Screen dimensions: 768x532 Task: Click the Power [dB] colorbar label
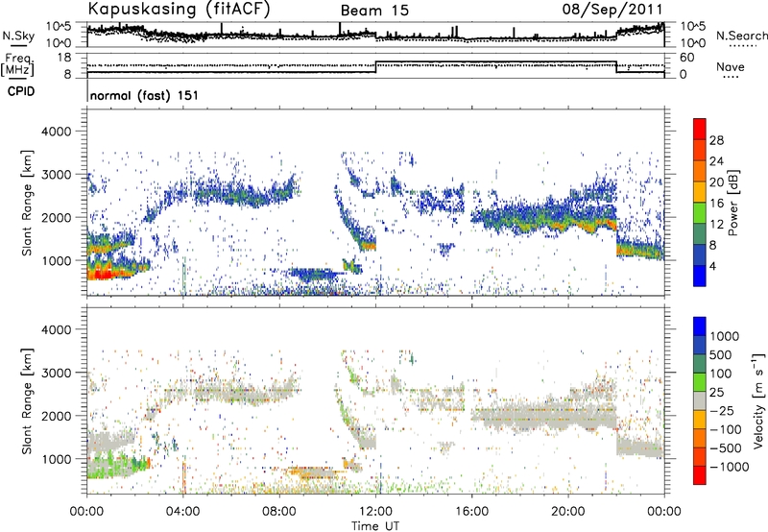click(x=733, y=203)
